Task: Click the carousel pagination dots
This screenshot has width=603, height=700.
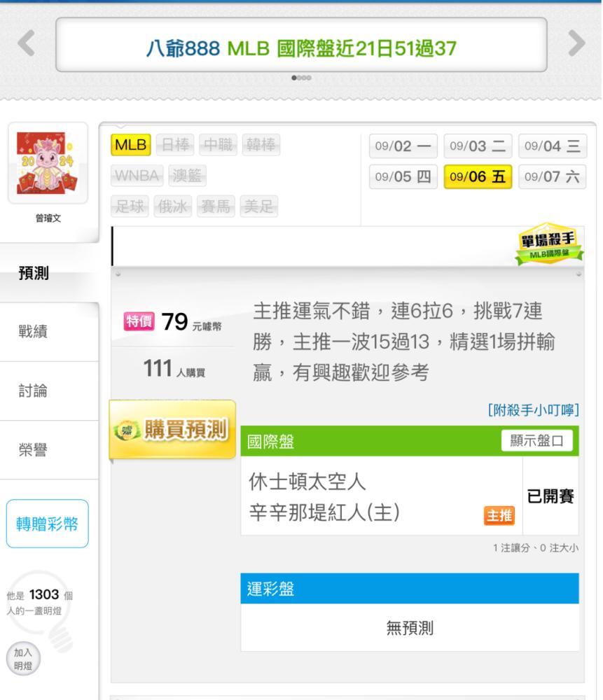Action: click(301, 78)
